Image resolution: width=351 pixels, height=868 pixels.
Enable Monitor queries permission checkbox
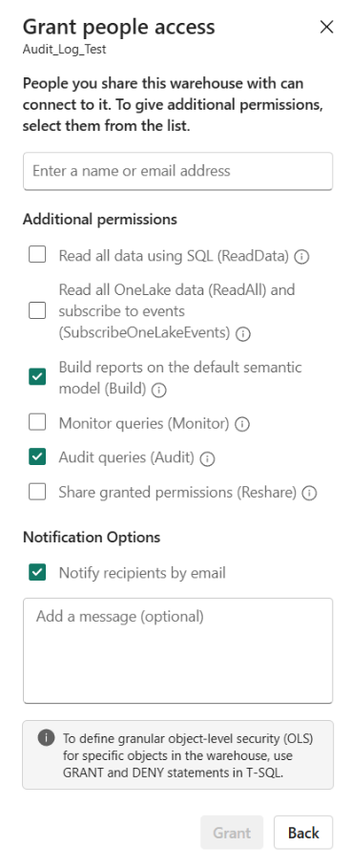[37, 423]
